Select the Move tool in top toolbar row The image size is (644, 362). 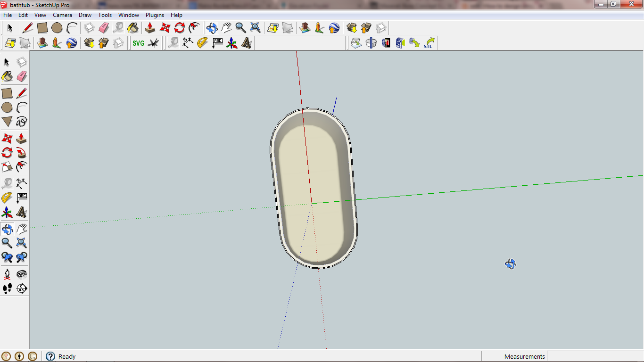point(165,27)
